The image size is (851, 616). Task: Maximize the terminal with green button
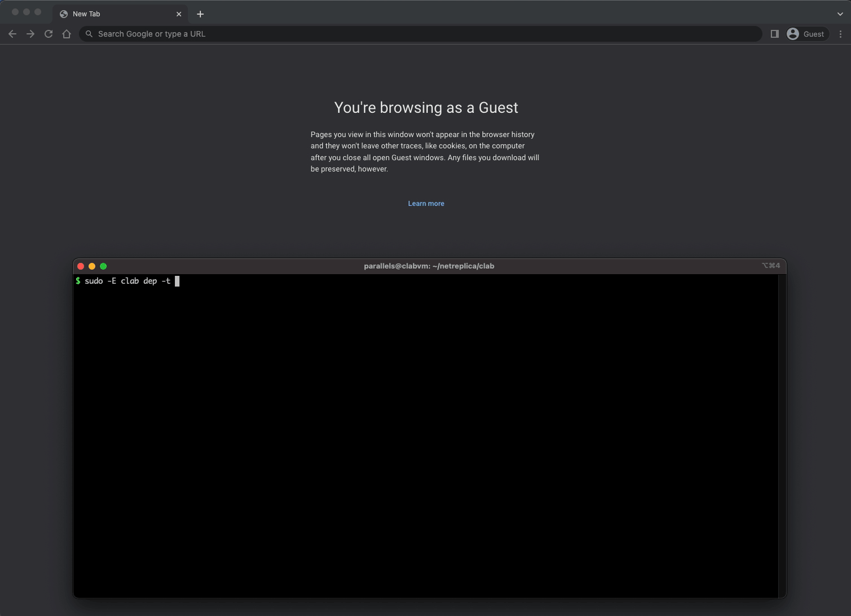coord(103,266)
